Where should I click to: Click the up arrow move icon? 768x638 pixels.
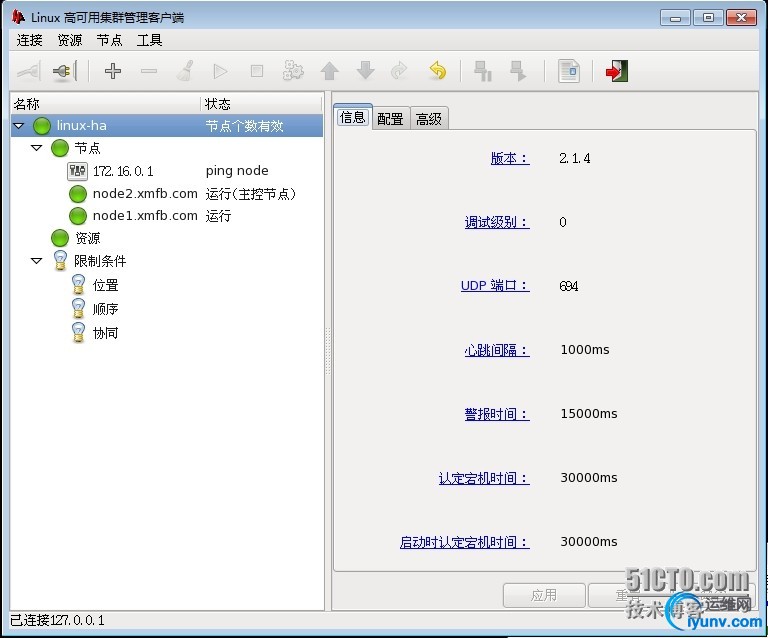point(330,71)
